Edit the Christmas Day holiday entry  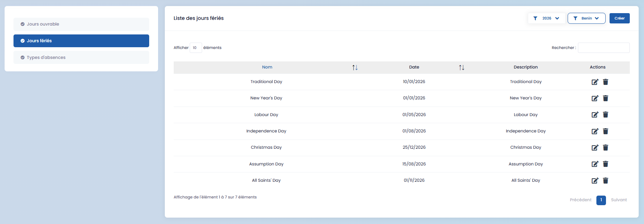point(595,148)
